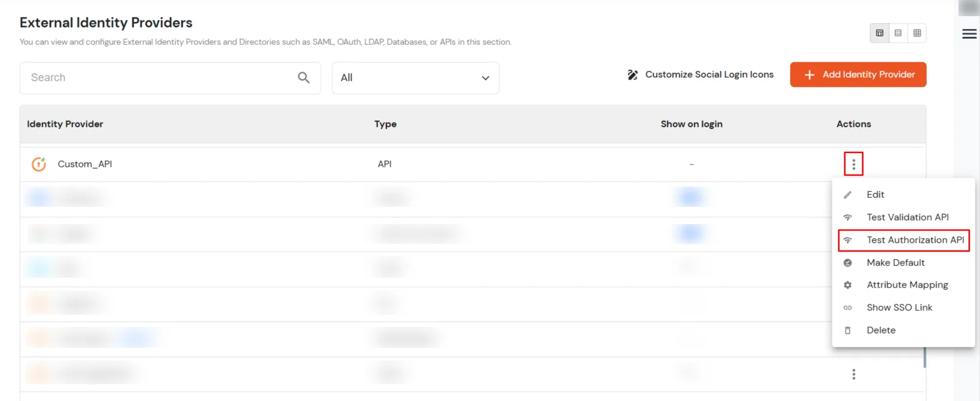This screenshot has height=401, width=980.
Task: Click the search magnifier icon
Action: [x=303, y=78]
